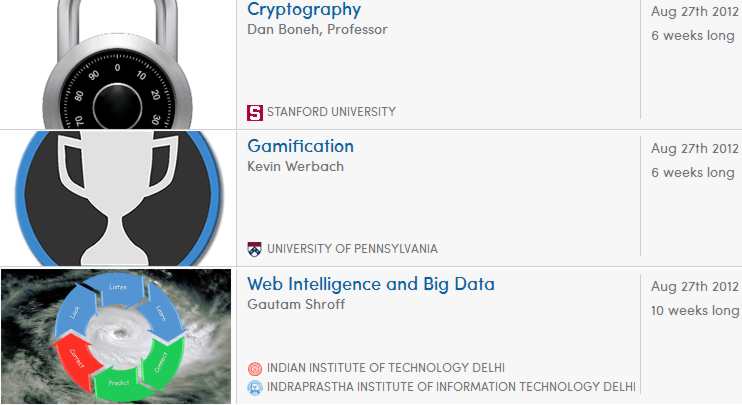Click instructor name Kevin Werbach
The height and width of the screenshot is (405, 742).
coord(295,167)
